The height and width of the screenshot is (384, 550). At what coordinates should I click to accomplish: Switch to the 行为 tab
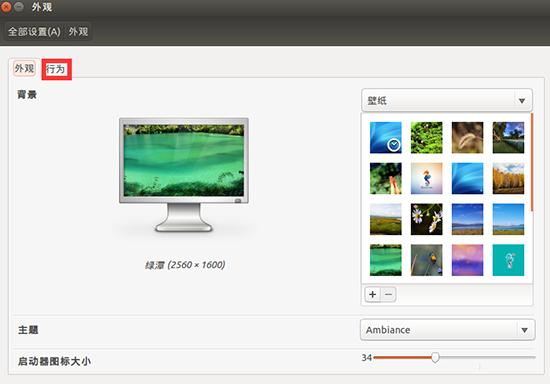click(x=56, y=69)
